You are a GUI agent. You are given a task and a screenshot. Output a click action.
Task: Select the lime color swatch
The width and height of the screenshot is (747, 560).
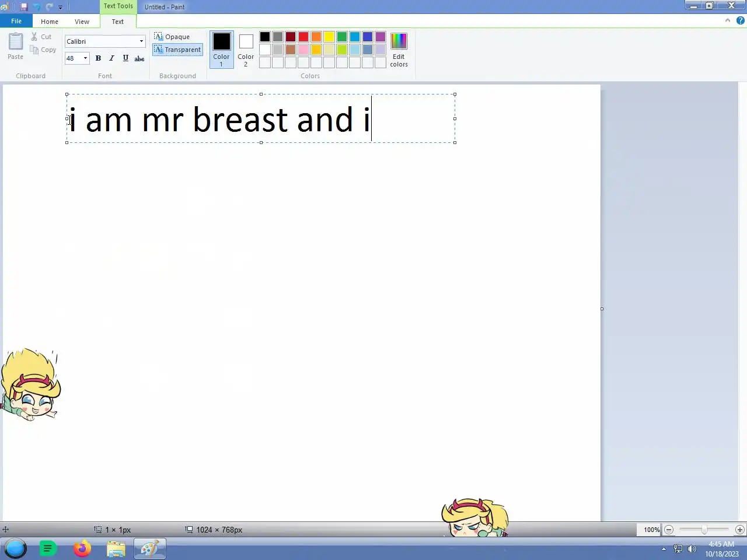(x=342, y=50)
